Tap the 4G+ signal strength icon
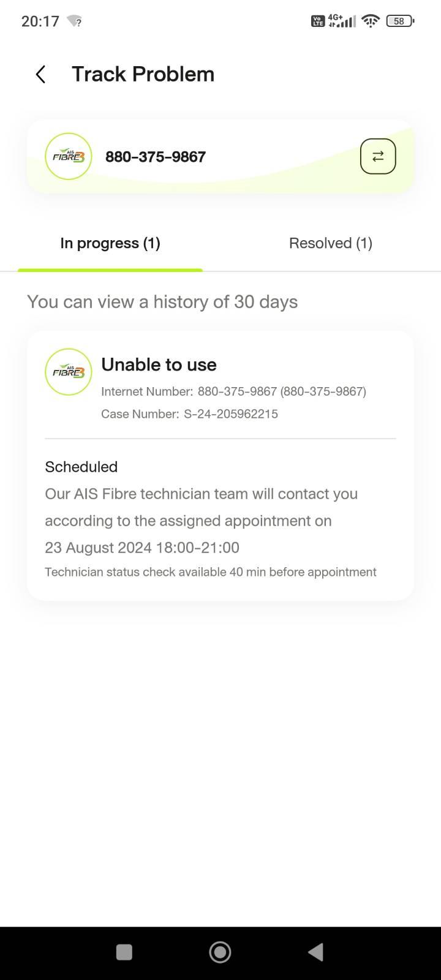The image size is (441, 980). point(342,21)
